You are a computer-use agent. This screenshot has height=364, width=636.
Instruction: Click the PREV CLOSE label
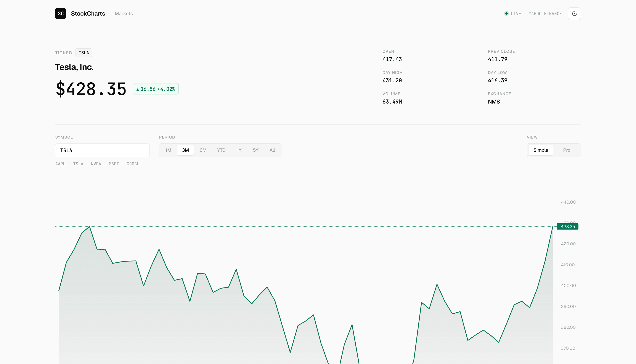click(x=501, y=51)
